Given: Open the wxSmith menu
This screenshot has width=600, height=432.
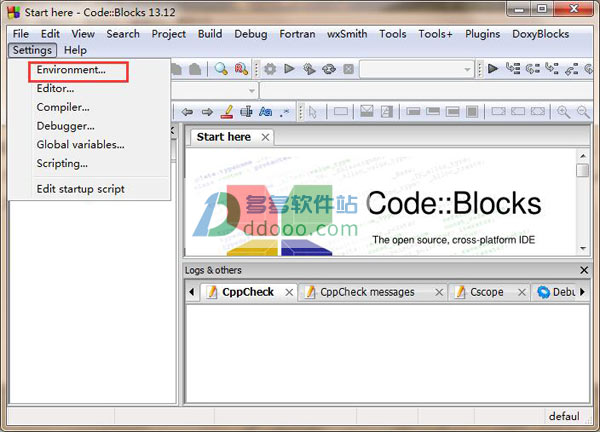Looking at the screenshot, I should (347, 34).
